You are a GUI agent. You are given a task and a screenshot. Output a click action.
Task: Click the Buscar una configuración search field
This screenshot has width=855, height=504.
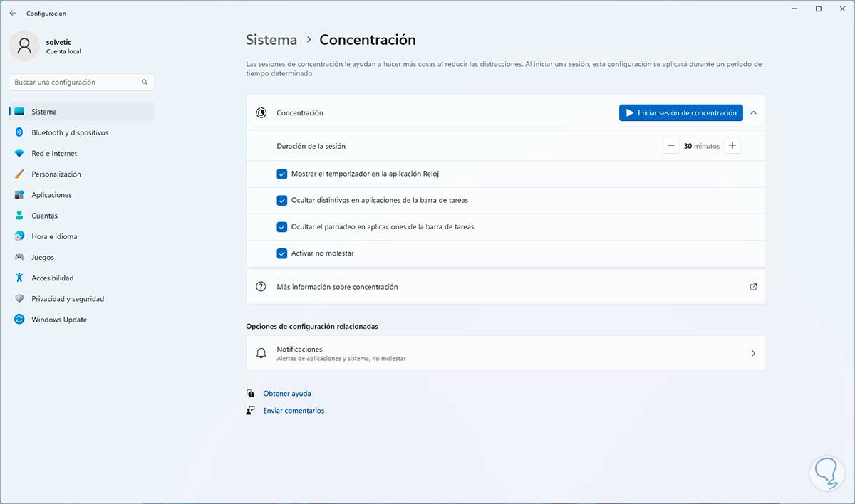[x=75, y=83]
